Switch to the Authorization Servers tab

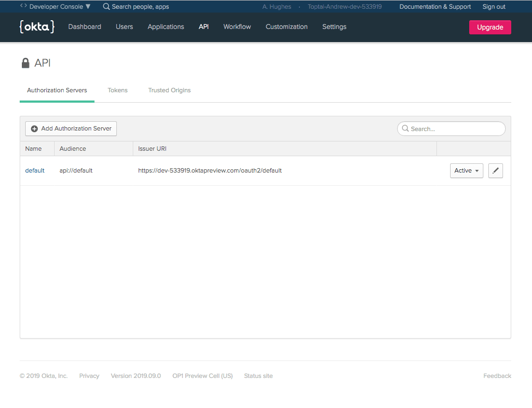(57, 91)
